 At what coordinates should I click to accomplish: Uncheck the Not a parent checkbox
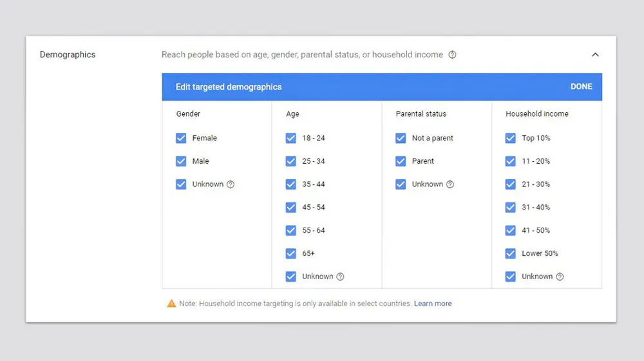(401, 138)
